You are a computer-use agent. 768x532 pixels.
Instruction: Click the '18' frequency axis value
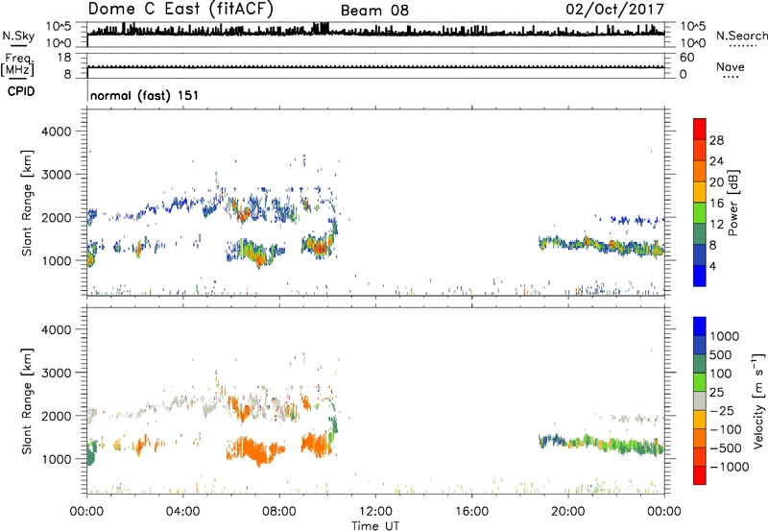[x=64, y=58]
